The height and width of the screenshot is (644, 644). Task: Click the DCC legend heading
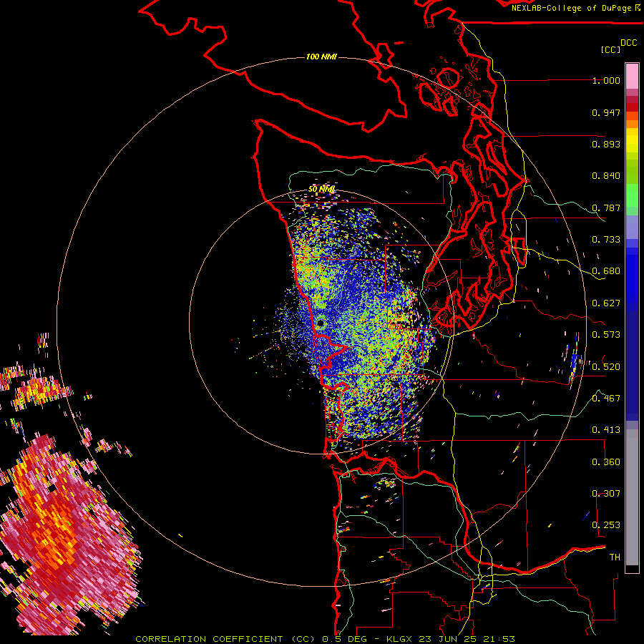point(628,43)
